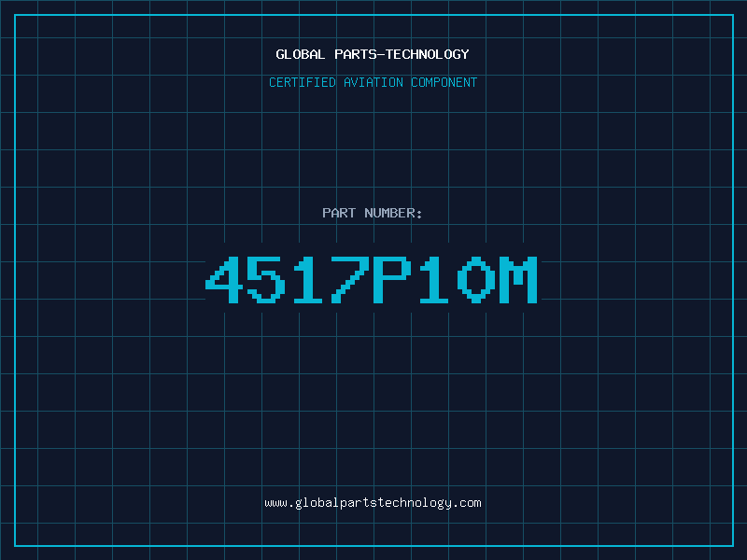
Task: Click the GLOBAL PARTS-TECHNOLOGY heading
Action: tap(373, 54)
